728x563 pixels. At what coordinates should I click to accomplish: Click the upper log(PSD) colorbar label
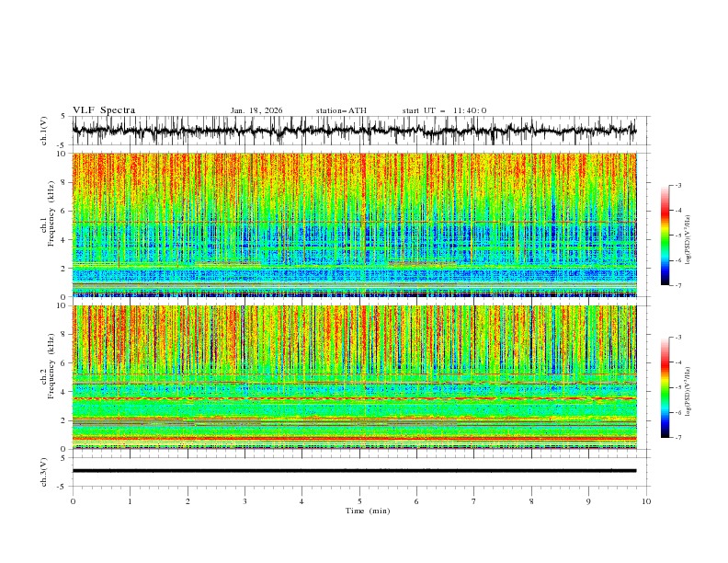coord(688,240)
